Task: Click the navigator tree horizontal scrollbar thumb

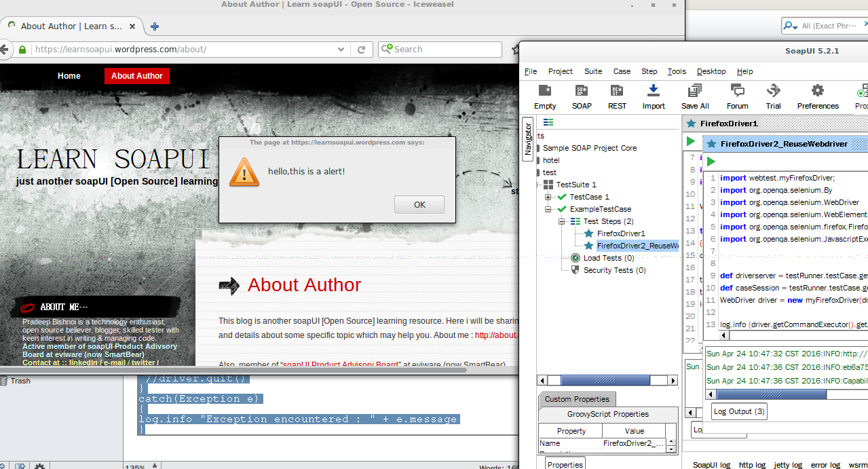Action: pyautogui.click(x=605, y=380)
